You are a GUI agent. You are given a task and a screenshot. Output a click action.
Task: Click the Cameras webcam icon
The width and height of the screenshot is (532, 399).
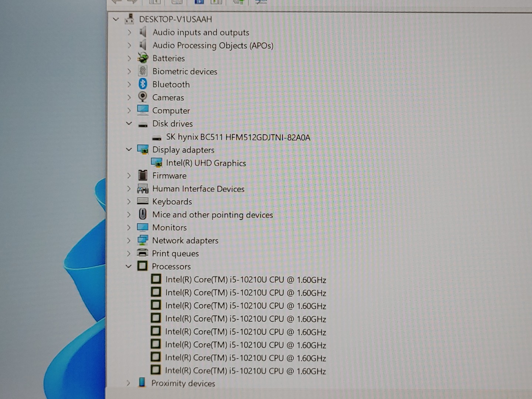coord(143,97)
